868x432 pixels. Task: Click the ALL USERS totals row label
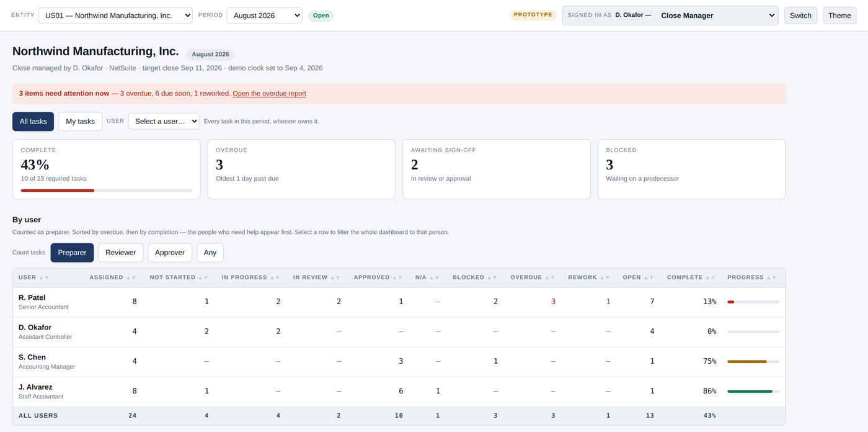tap(38, 416)
